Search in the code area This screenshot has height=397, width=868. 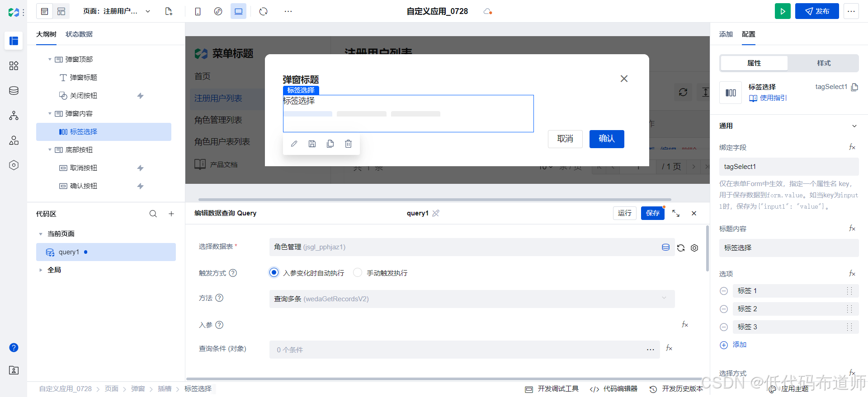153,214
